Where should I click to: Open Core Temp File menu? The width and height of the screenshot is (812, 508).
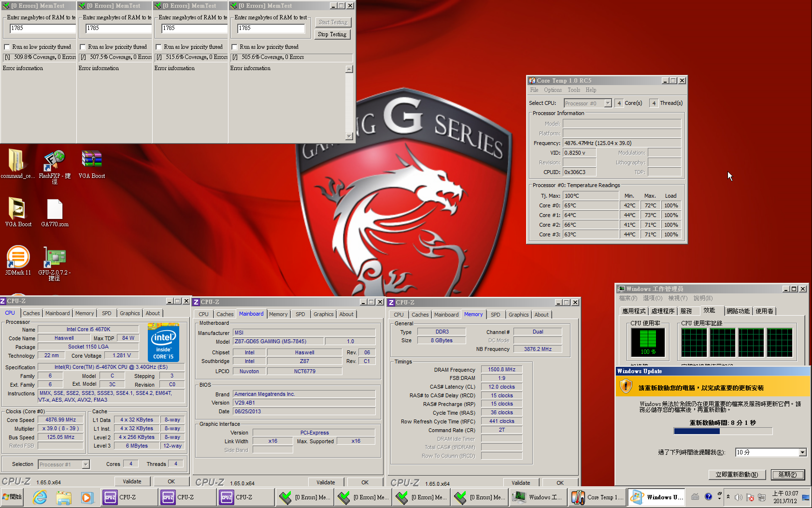534,90
